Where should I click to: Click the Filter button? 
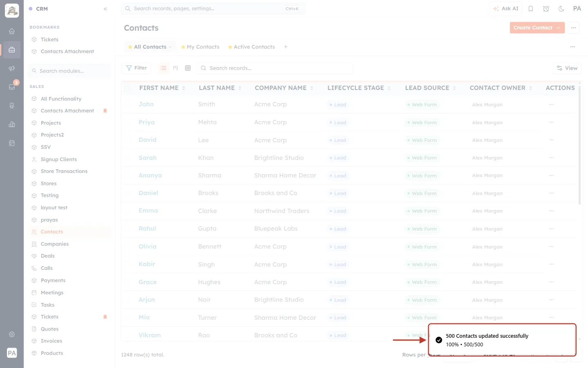click(136, 68)
